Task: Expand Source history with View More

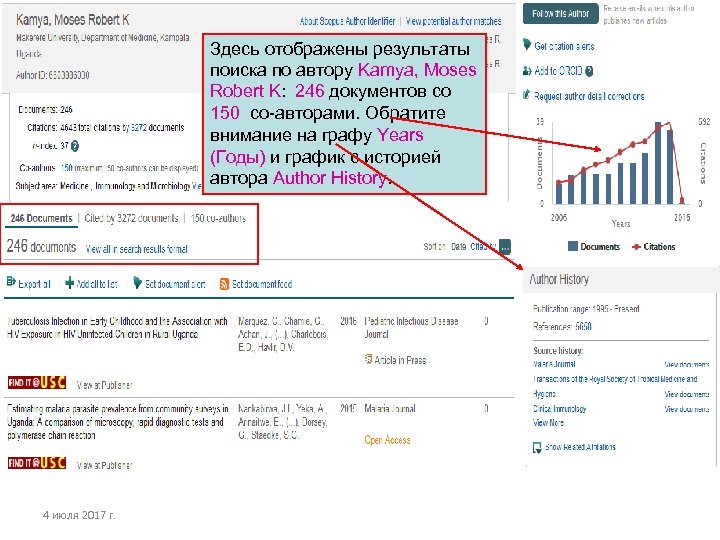Action: coord(548,422)
